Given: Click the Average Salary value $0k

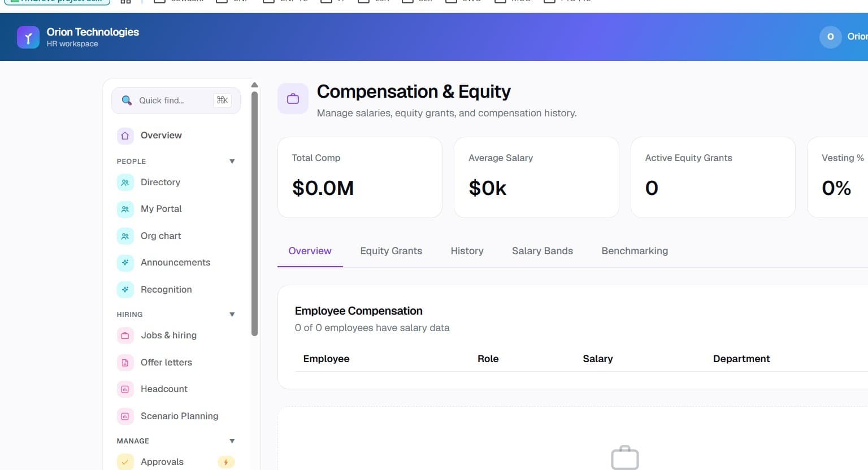Looking at the screenshot, I should point(488,188).
